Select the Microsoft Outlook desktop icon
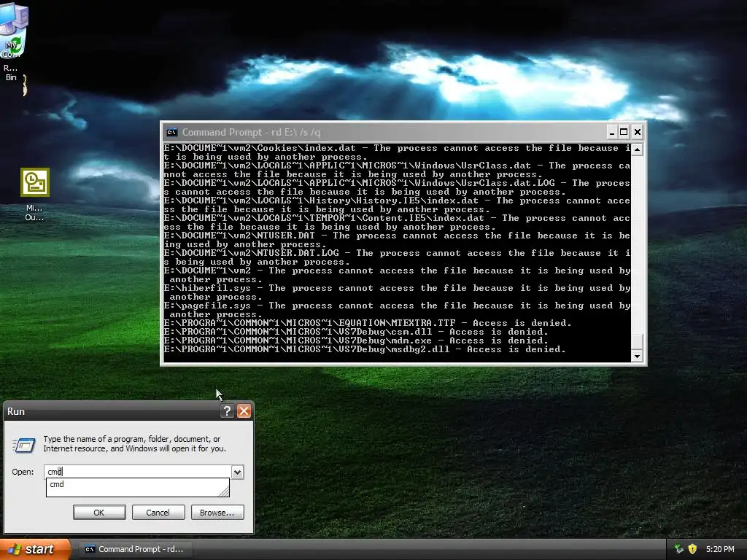This screenshot has height=560, width=747. (x=35, y=194)
